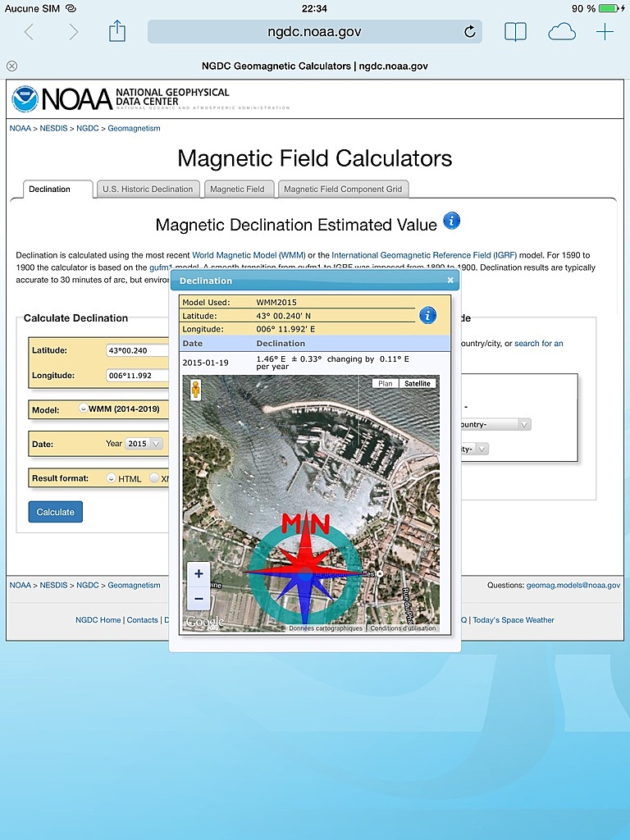Add a new tab with plus icon
630x840 pixels.
605,32
